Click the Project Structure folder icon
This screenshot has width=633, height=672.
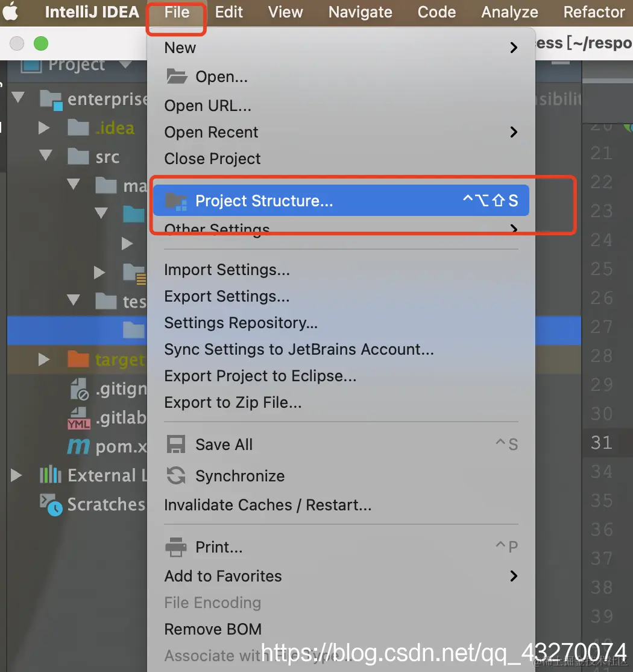[x=177, y=201]
